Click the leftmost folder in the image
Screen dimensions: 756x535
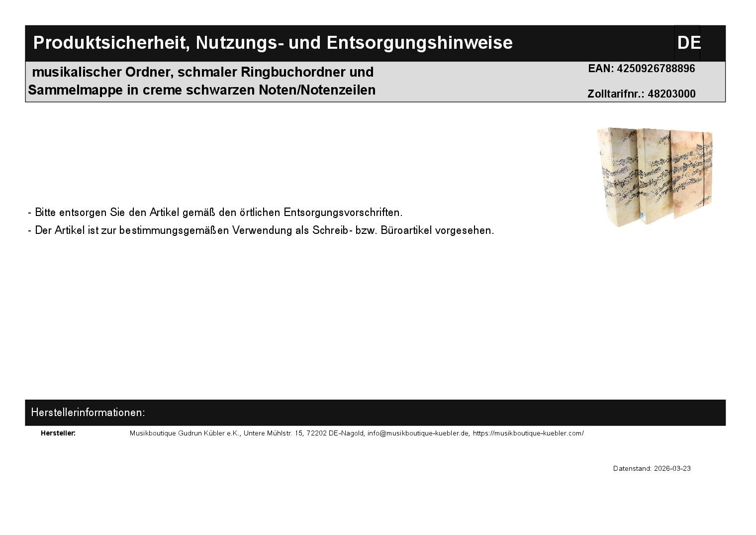click(617, 177)
